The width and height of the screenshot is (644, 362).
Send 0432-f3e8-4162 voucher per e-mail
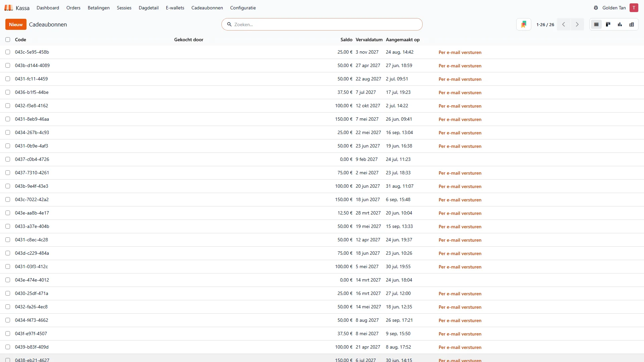pyautogui.click(x=460, y=106)
